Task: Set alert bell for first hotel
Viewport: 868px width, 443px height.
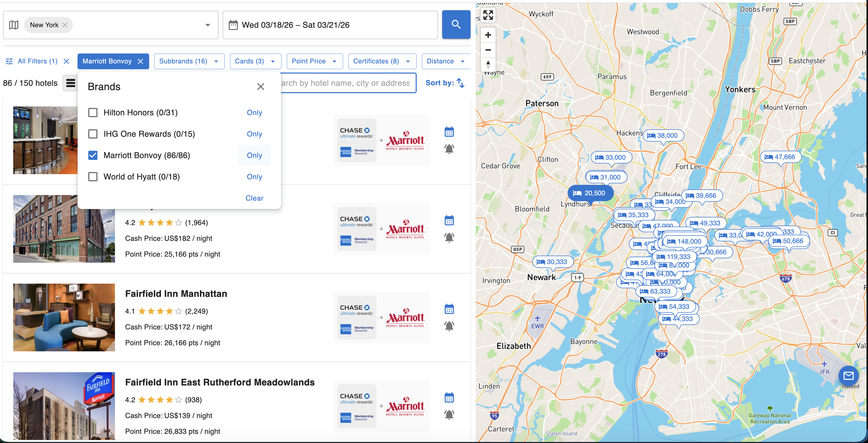Action: click(x=449, y=149)
